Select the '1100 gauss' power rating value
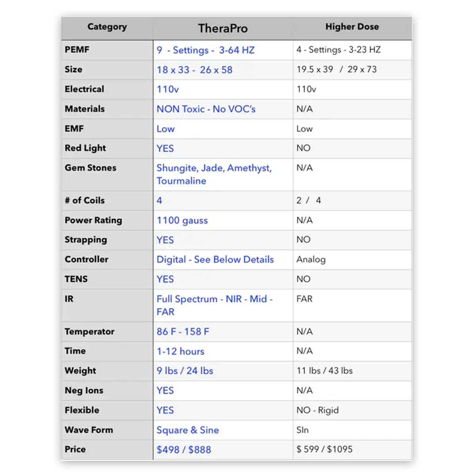 [x=182, y=221]
